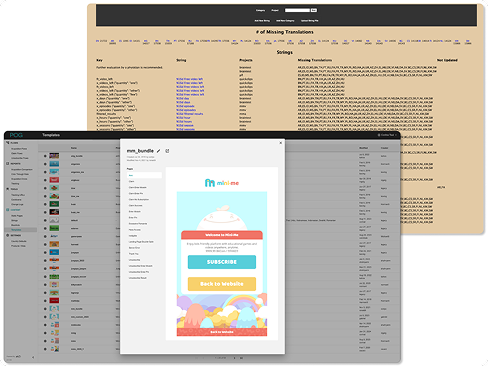The height and width of the screenshot is (366, 488).
Task: Select the Claim page in the Pages list
Action: point(132,181)
